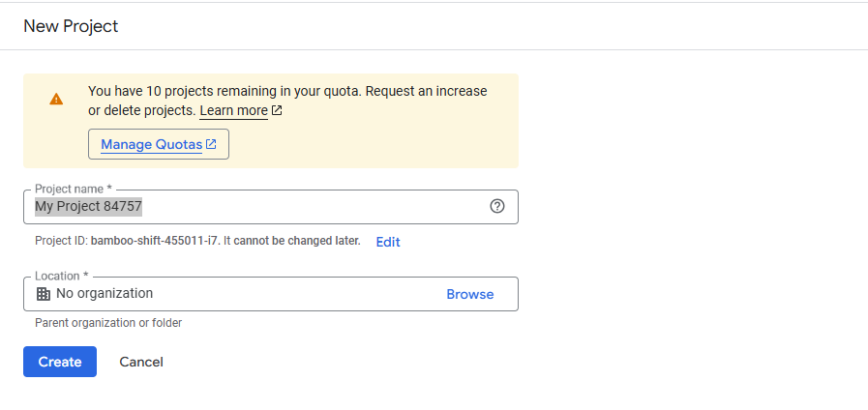The image size is (868, 410).
Task: Click the Parent organization or folder hint
Action: 108,323
